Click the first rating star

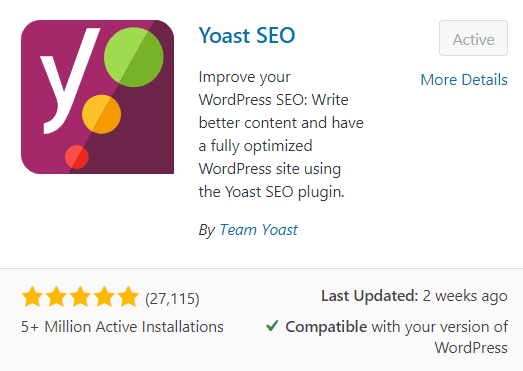32,296
